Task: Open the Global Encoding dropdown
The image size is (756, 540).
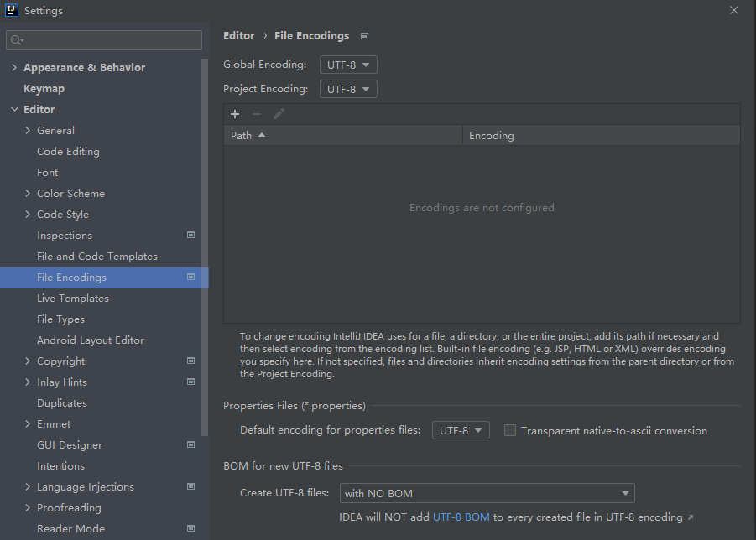Action: [348, 65]
